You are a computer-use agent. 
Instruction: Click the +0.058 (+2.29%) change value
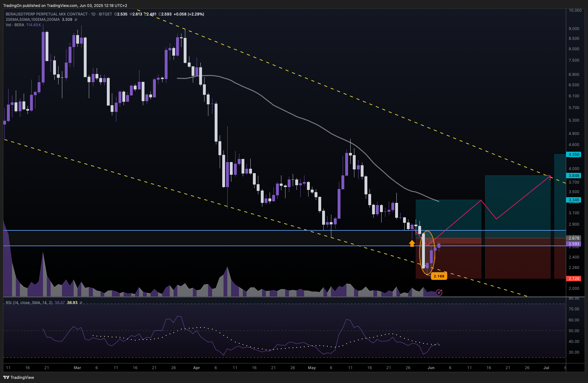(x=189, y=14)
